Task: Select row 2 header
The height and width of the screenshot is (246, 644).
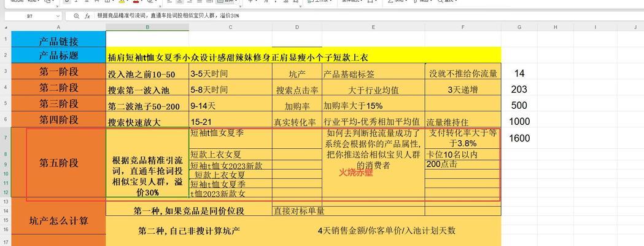Action: pyautogui.click(x=6, y=55)
